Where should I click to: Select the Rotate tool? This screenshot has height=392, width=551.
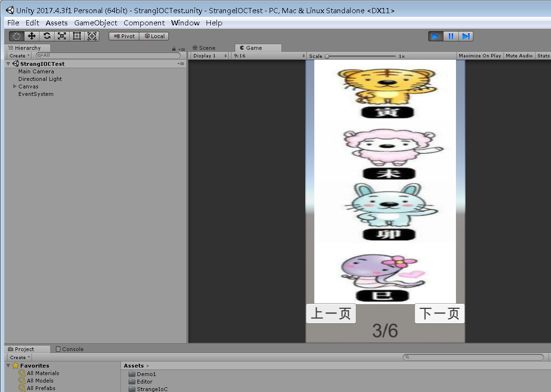point(46,36)
